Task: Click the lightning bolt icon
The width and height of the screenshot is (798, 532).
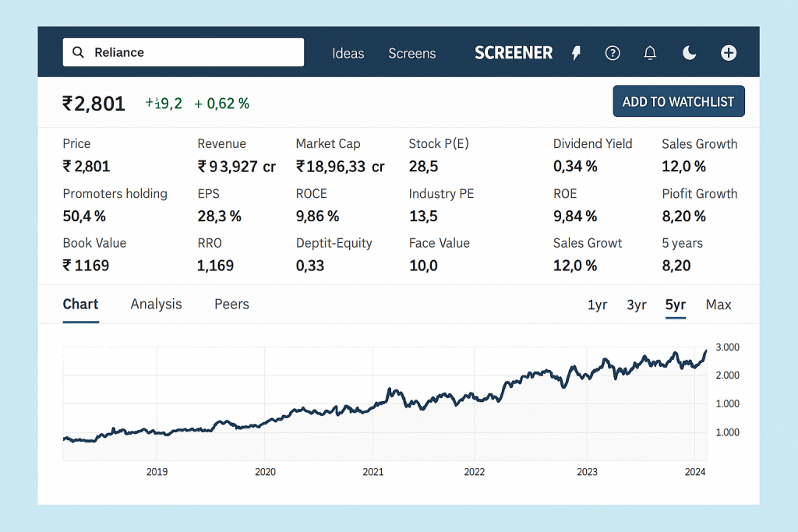Action: (x=576, y=53)
